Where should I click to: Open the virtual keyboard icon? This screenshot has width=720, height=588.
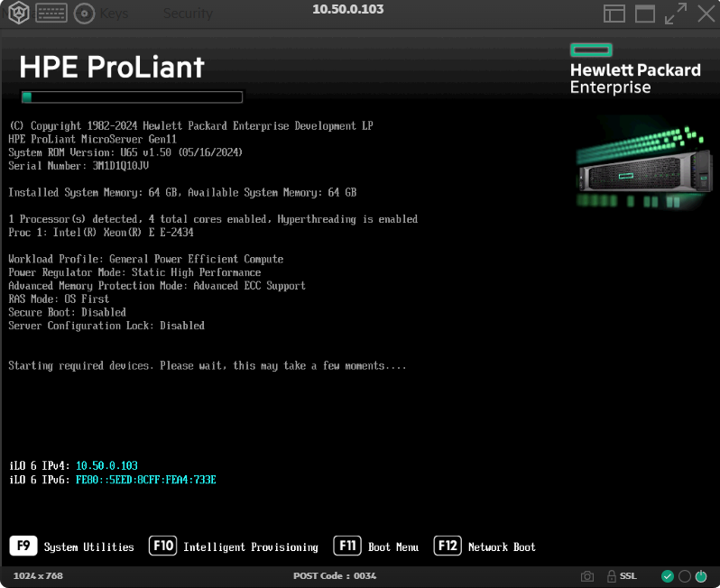tap(51, 14)
